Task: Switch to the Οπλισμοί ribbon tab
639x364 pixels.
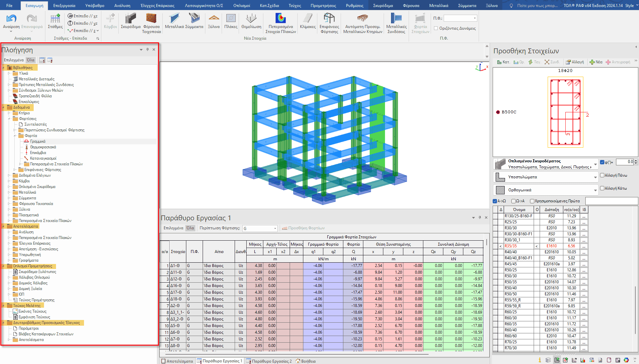Action: (x=241, y=5)
